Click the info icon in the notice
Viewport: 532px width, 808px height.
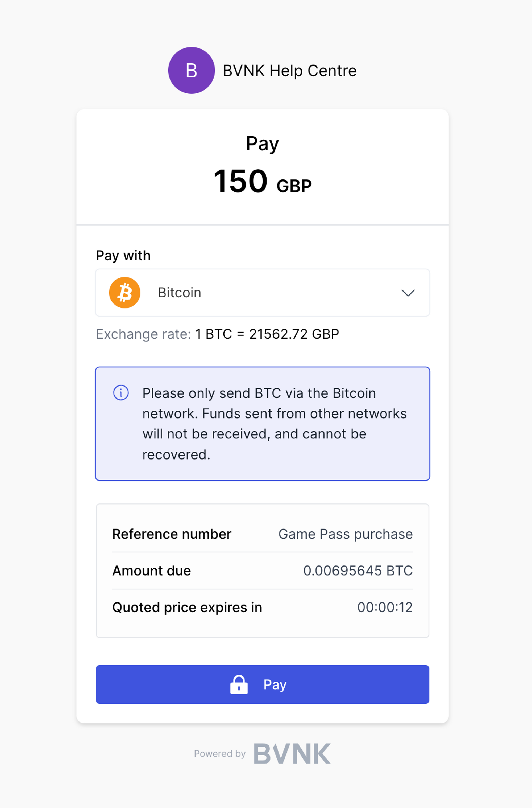click(x=121, y=393)
